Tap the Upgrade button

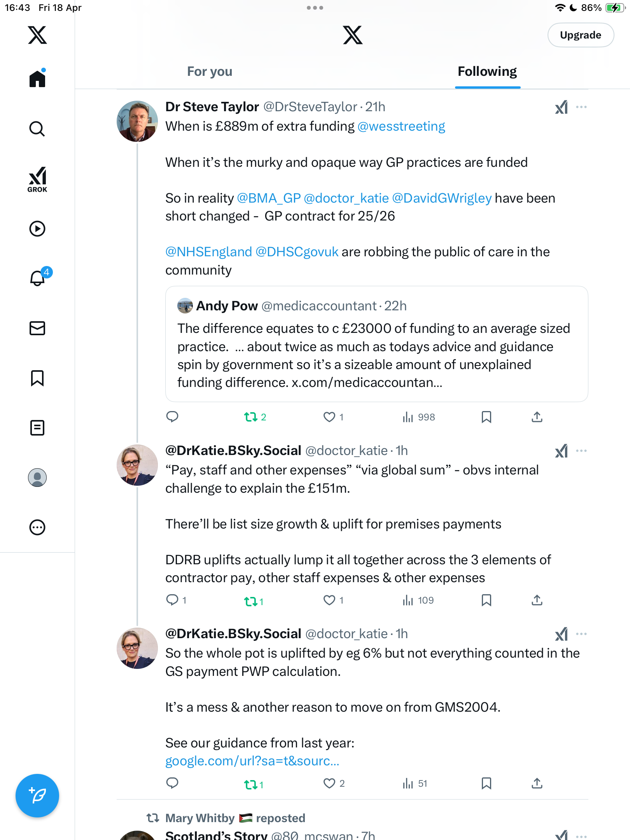point(581,35)
